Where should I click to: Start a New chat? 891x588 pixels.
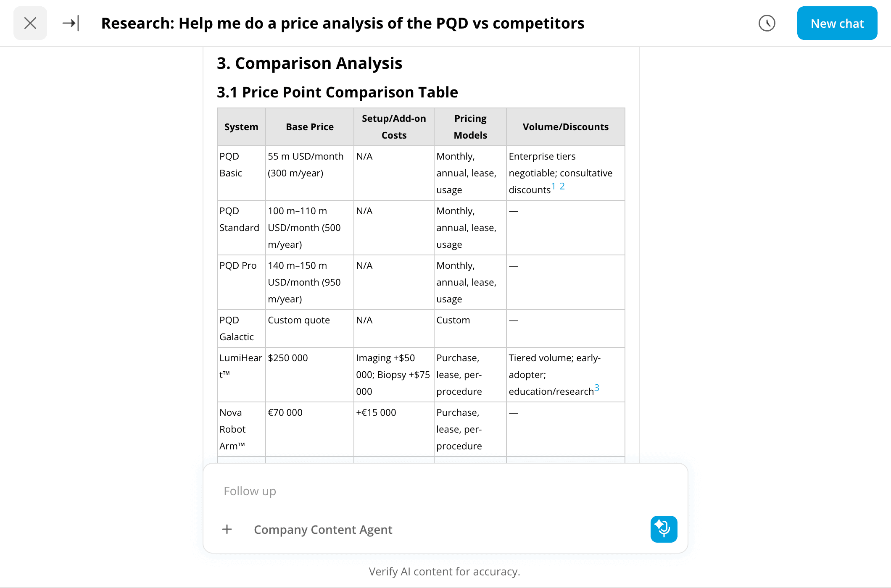(837, 23)
